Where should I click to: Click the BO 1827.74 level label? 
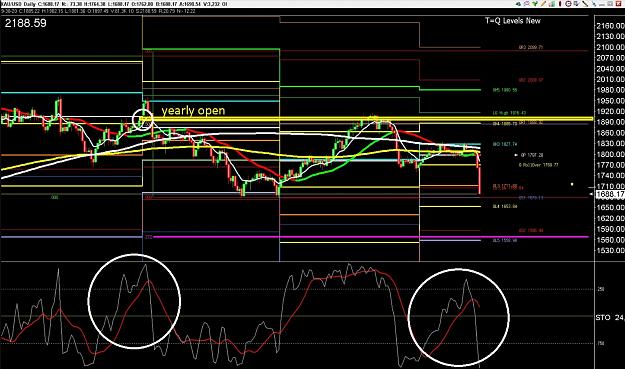click(x=505, y=144)
